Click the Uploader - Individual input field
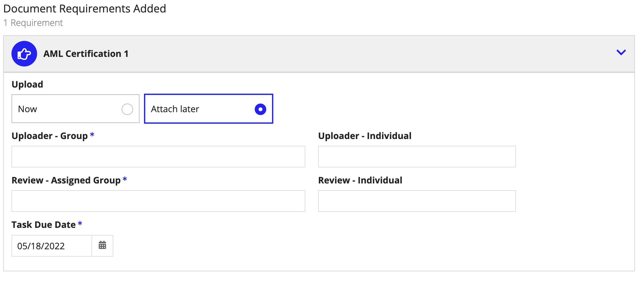The height and width of the screenshot is (287, 644). [x=417, y=157]
